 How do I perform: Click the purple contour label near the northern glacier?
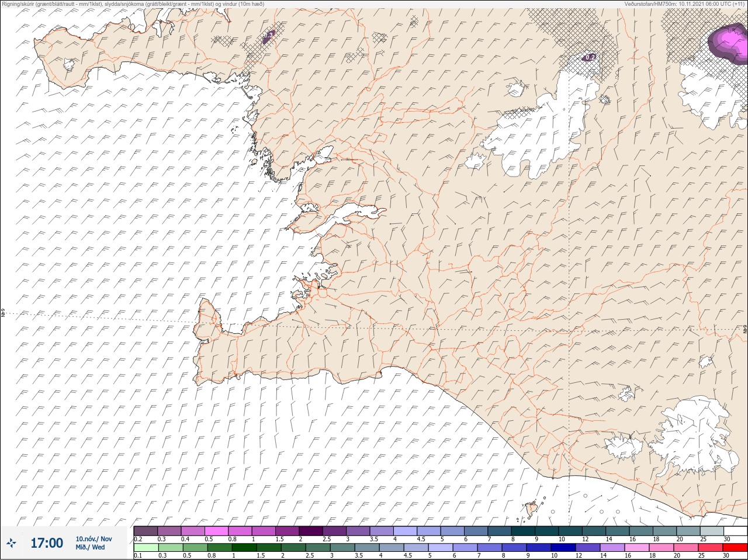[589, 57]
